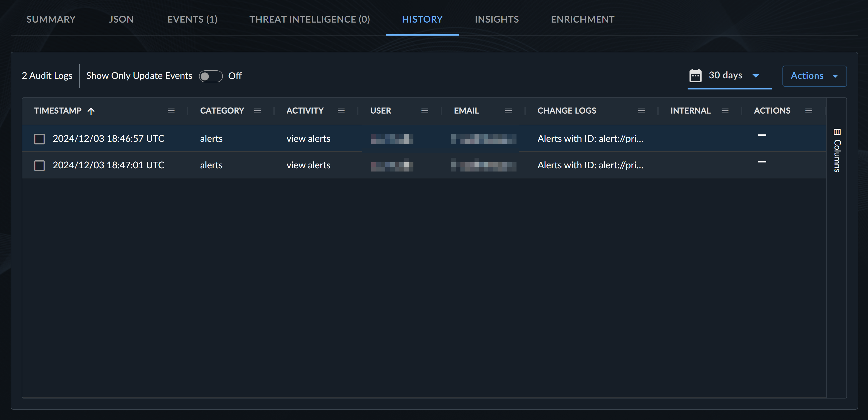Sort by the Change Logs column header
Screen dimensions: 868x420
pos(567,110)
